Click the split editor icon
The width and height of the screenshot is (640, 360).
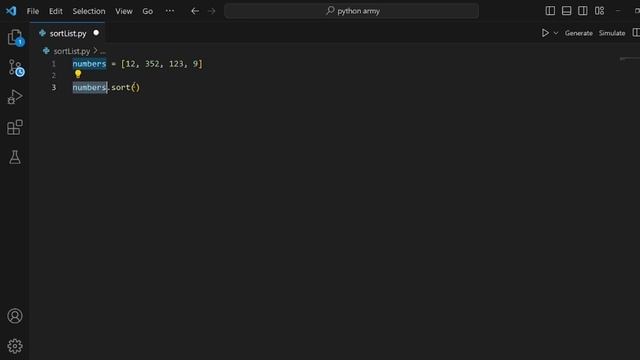click(636, 33)
